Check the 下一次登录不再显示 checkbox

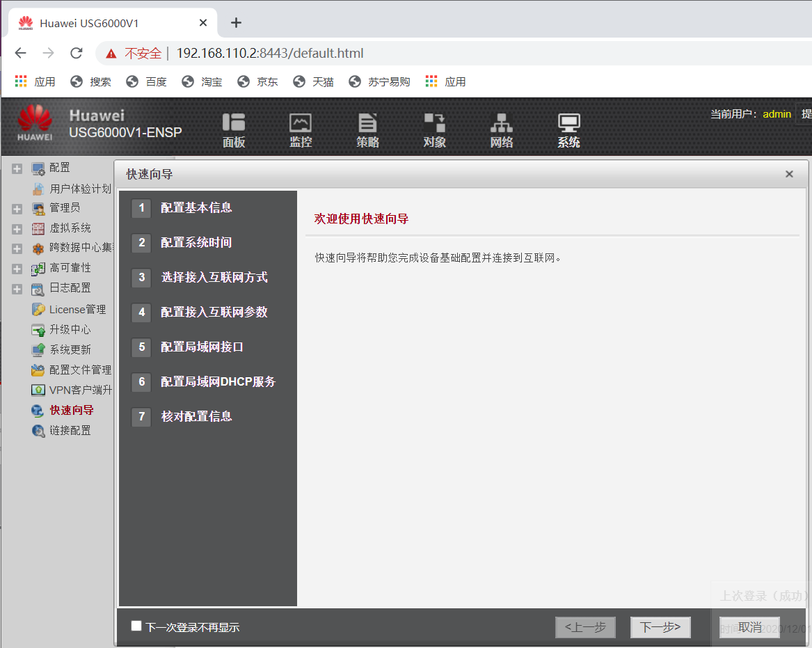(x=136, y=626)
